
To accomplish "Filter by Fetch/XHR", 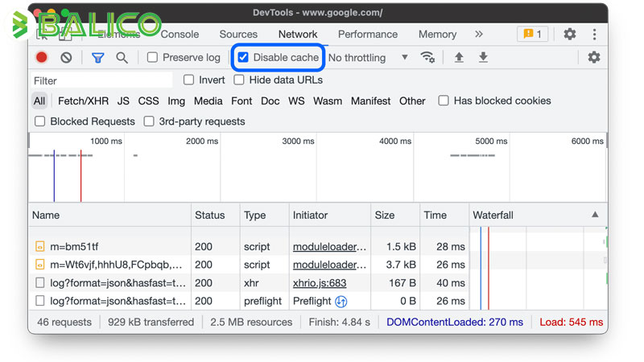I will [83, 101].
